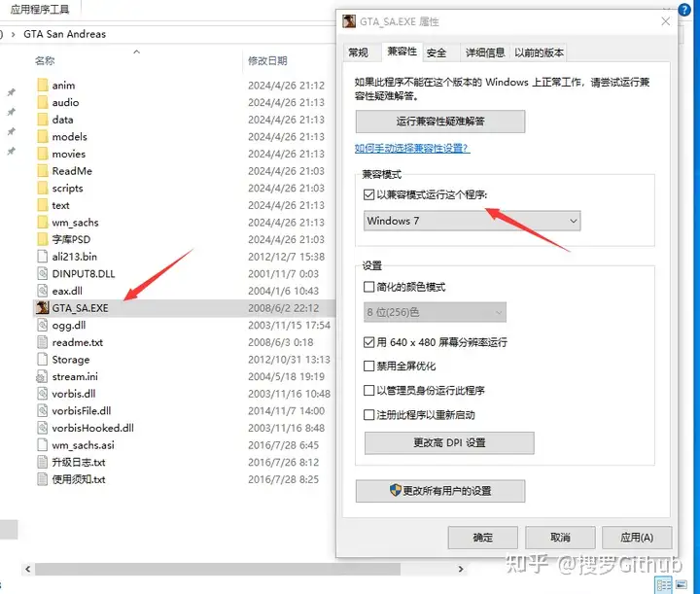Enable 注册此程序以重新启动 checkbox
The width and height of the screenshot is (700, 594).
click(368, 415)
